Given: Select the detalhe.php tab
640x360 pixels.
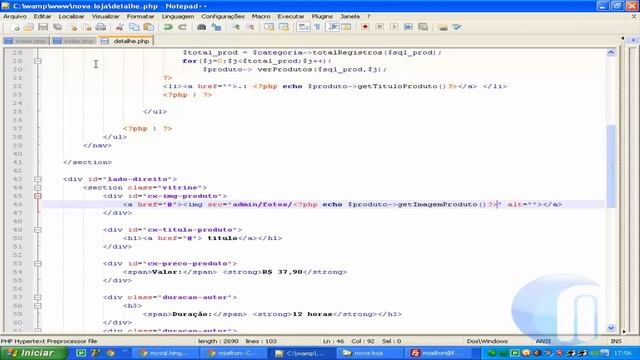Looking at the screenshot, I should (x=127, y=41).
